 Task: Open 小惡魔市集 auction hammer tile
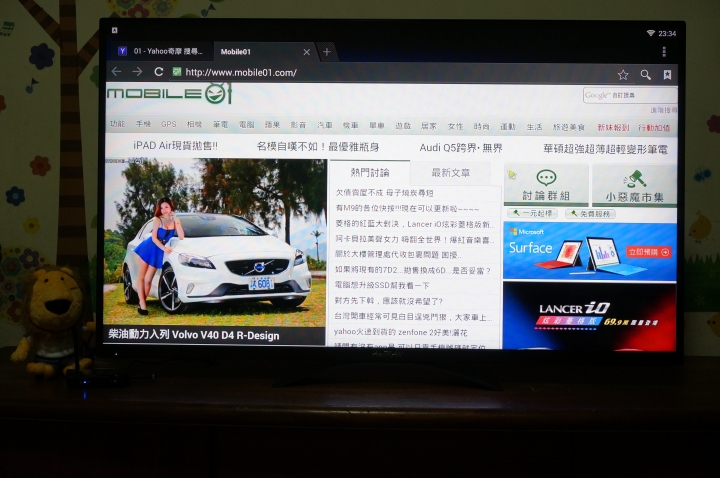tap(634, 185)
